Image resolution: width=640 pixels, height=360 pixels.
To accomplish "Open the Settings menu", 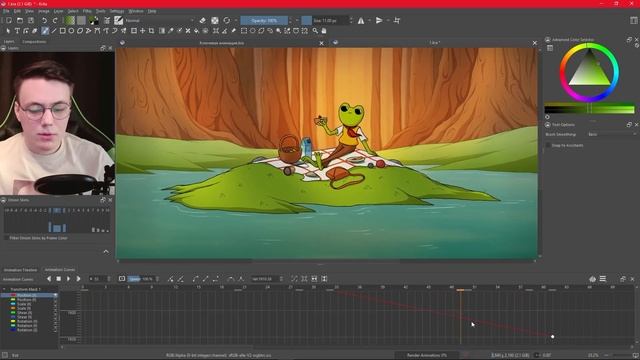I will point(117,11).
